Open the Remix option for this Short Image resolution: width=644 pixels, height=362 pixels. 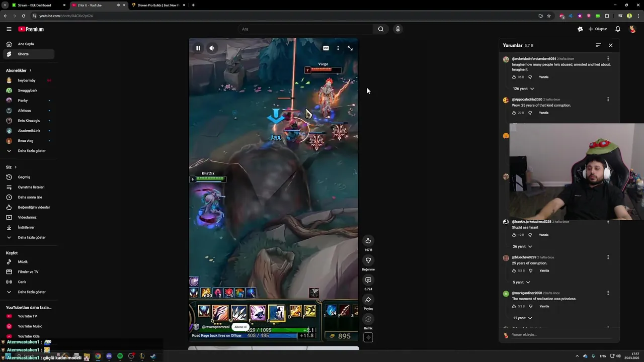coord(368,319)
